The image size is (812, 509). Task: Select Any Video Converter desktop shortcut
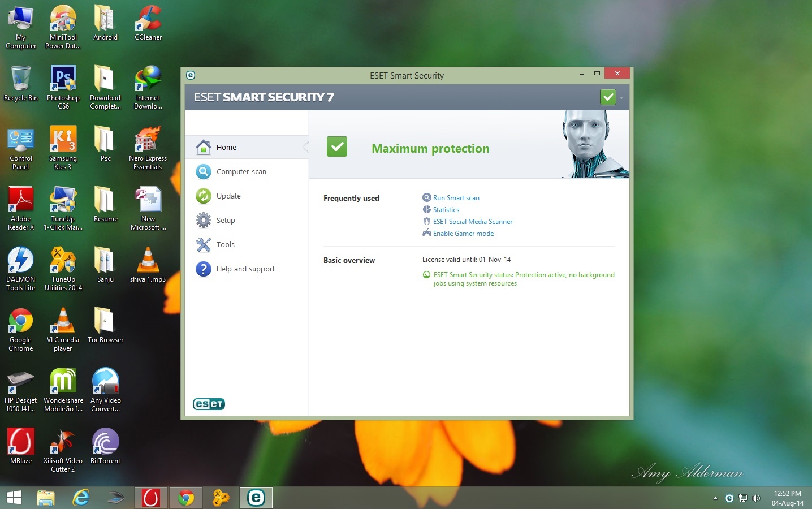coord(106,390)
